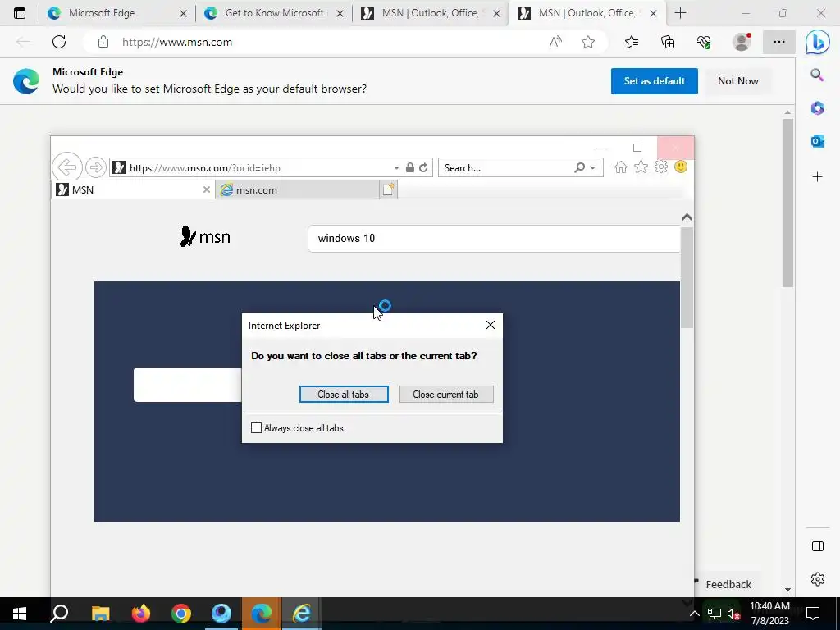Click Close current tab button
Image resolution: width=840 pixels, height=630 pixels.
446,395
